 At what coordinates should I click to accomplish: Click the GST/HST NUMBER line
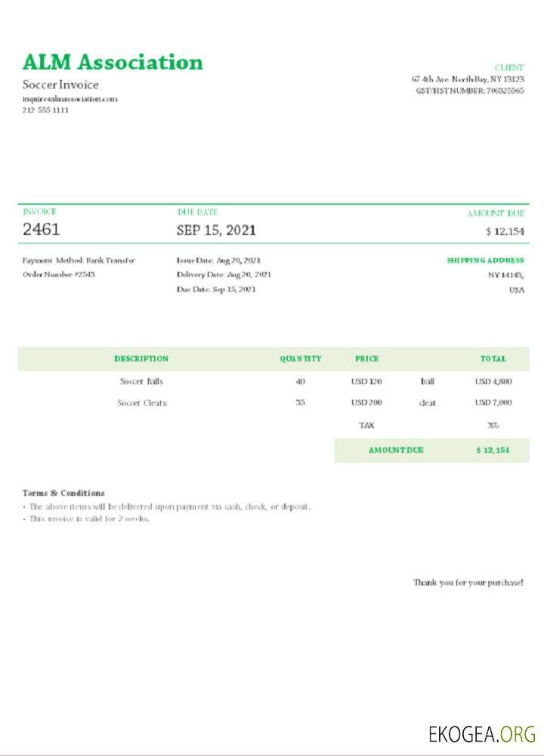469,90
